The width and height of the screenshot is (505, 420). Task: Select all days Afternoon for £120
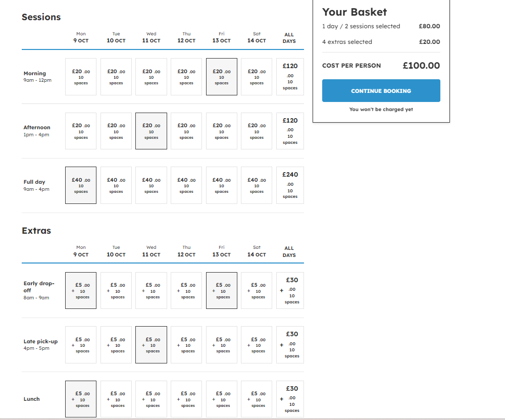290,131
